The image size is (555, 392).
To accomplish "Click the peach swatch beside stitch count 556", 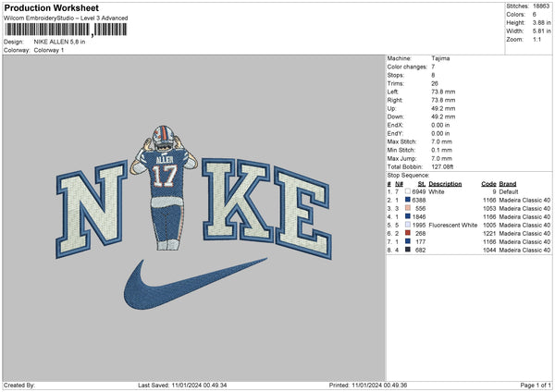I will (408, 208).
